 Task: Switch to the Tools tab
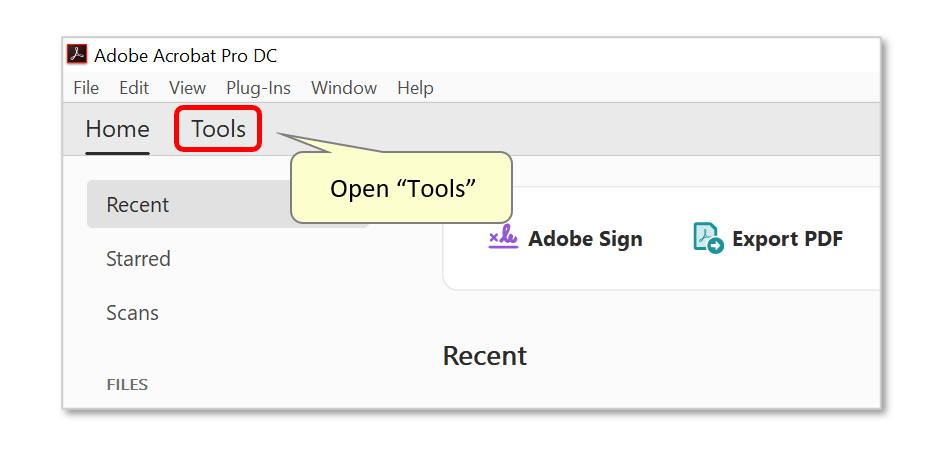tap(218, 129)
